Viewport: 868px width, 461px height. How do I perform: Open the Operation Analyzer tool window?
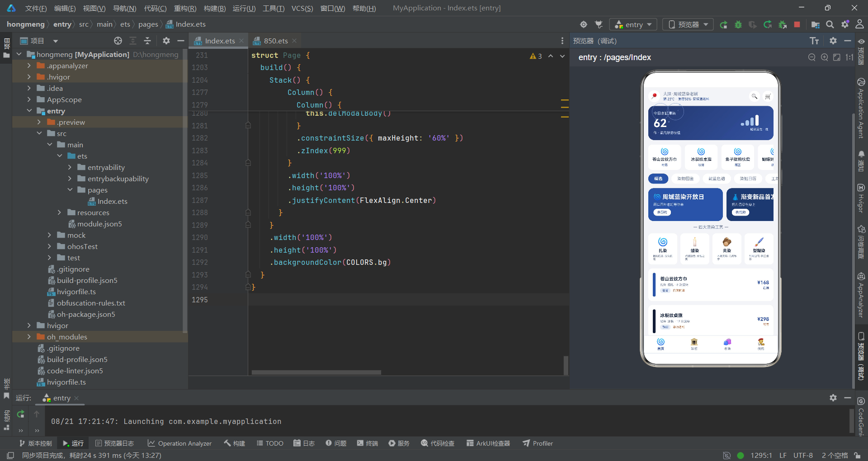coord(179,443)
